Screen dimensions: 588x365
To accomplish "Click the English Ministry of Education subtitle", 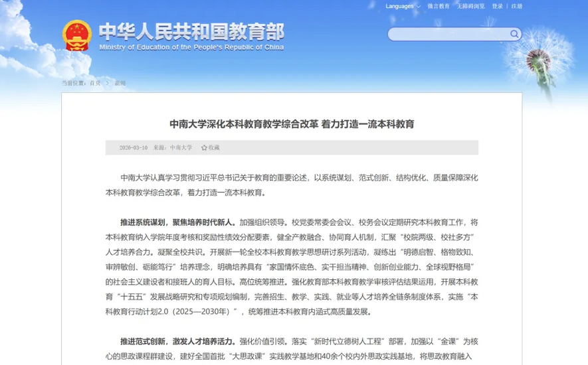I will pyautogui.click(x=191, y=48).
